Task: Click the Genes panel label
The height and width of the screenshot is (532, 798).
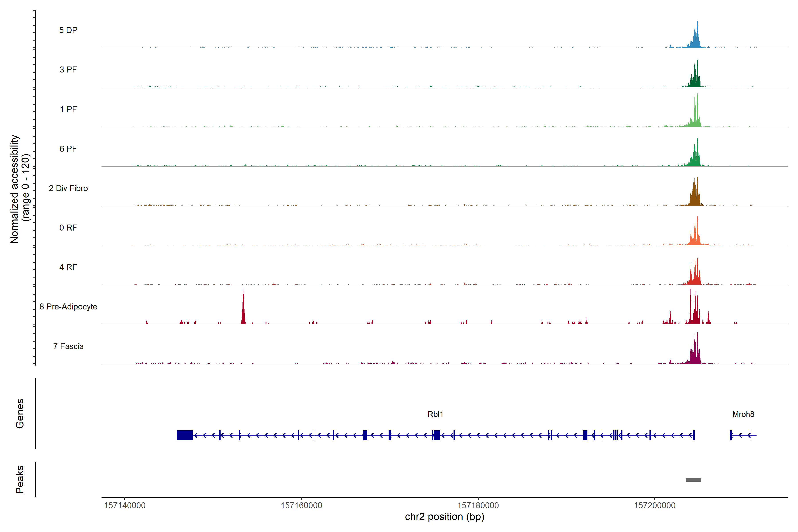Action: pos(20,413)
